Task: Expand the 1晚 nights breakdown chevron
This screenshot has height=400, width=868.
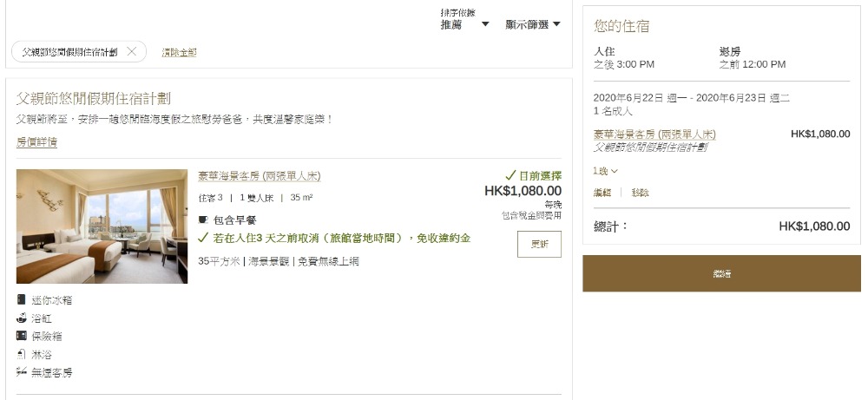Action: pos(615,172)
